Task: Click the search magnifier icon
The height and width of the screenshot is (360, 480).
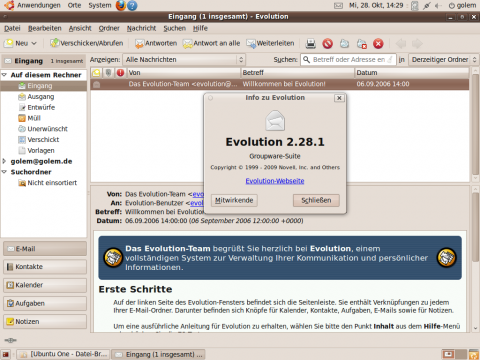Action: coord(306,60)
